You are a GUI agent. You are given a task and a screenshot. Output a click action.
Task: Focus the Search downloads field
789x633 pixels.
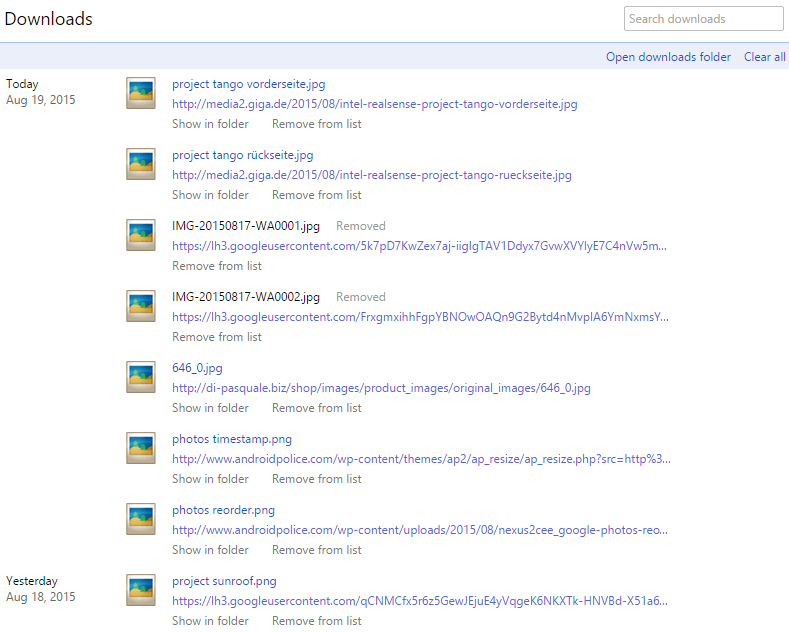[703, 19]
